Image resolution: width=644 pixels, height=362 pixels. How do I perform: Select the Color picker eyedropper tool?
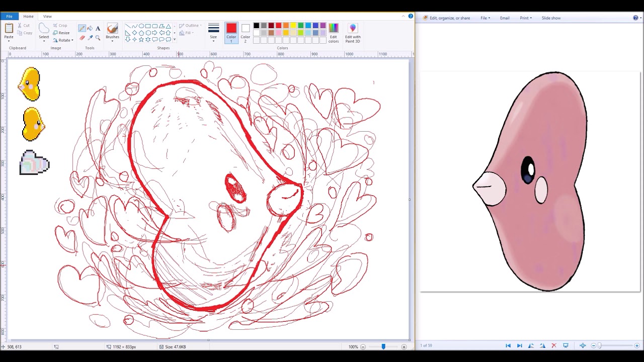click(x=90, y=38)
